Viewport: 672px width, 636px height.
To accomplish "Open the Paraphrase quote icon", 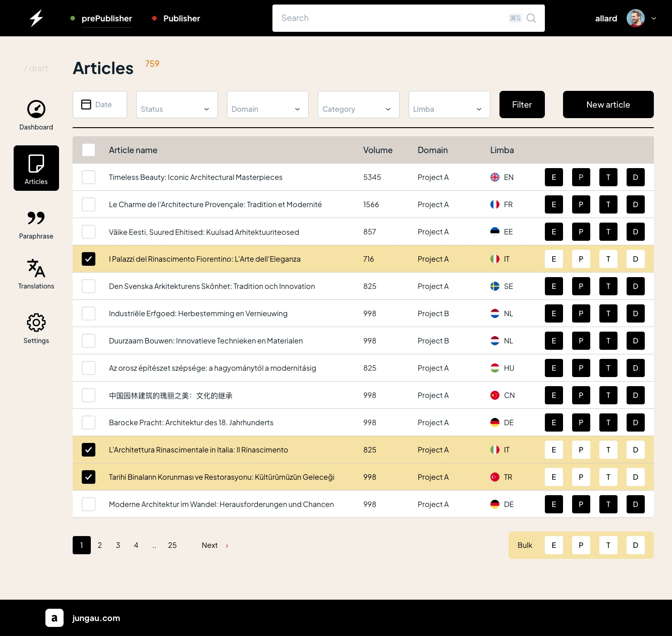I will pos(36,218).
